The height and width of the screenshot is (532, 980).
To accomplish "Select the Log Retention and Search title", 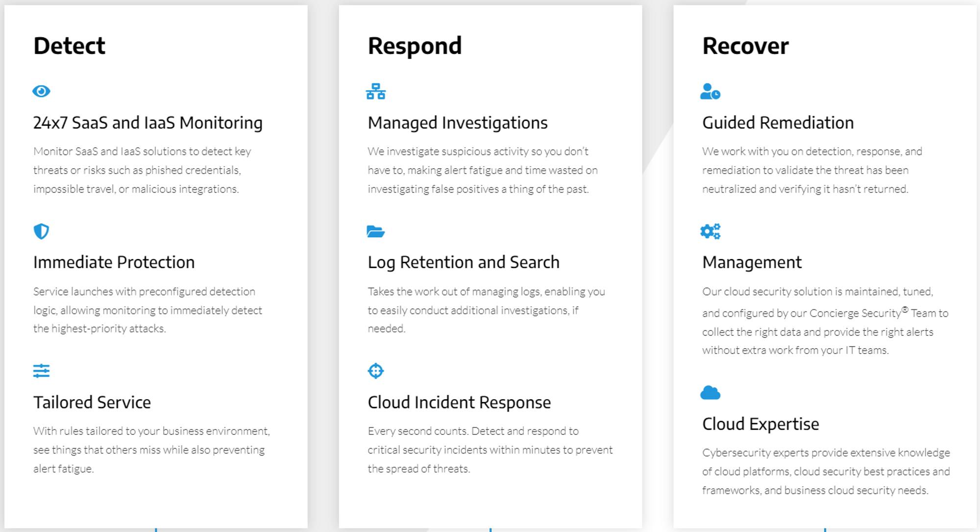I will tap(464, 262).
